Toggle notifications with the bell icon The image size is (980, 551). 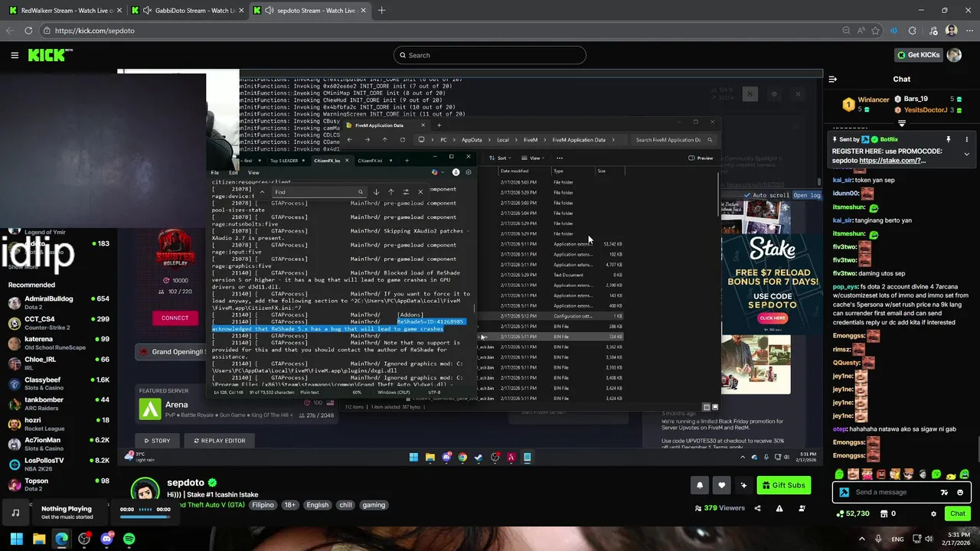pyautogui.click(x=699, y=485)
